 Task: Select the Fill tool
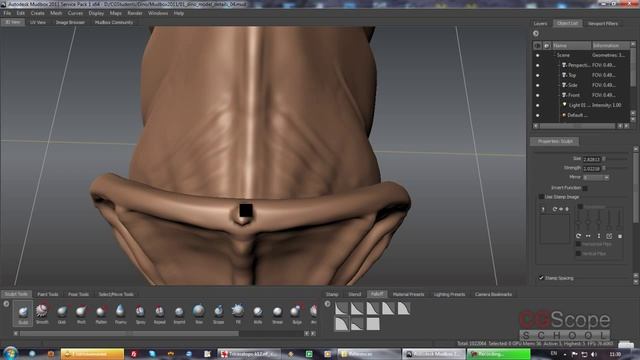238,313
